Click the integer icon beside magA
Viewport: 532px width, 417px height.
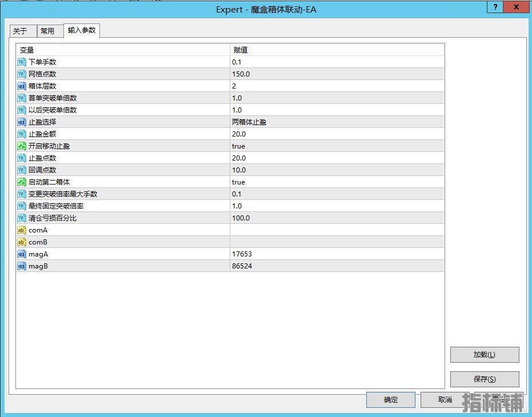[21, 254]
